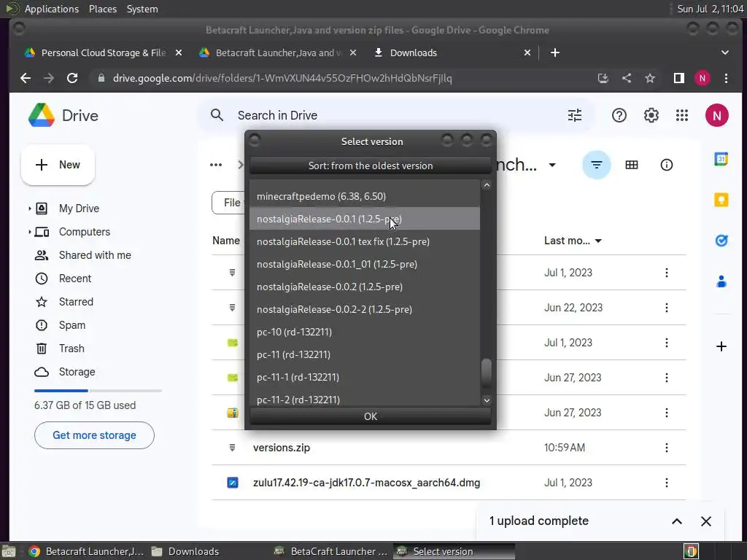Switch to BetaCraft Launcher taskbar window
Screen dimensions: 747x560
coord(332,551)
